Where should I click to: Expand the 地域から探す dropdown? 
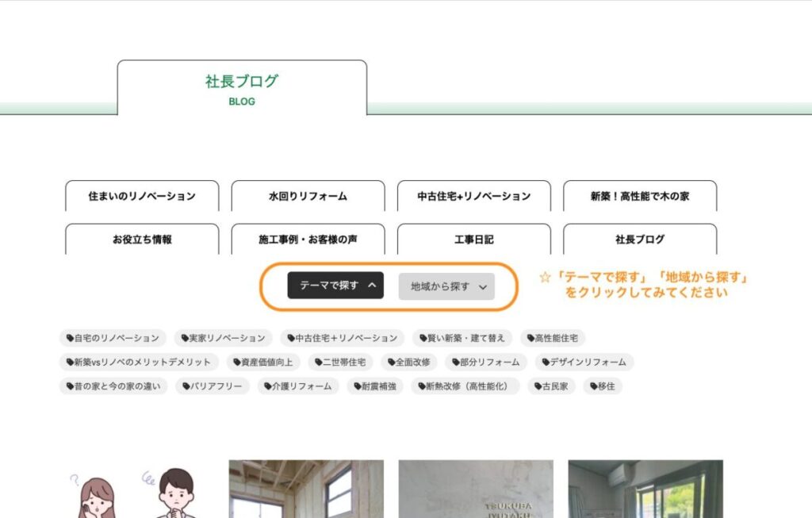tap(446, 286)
